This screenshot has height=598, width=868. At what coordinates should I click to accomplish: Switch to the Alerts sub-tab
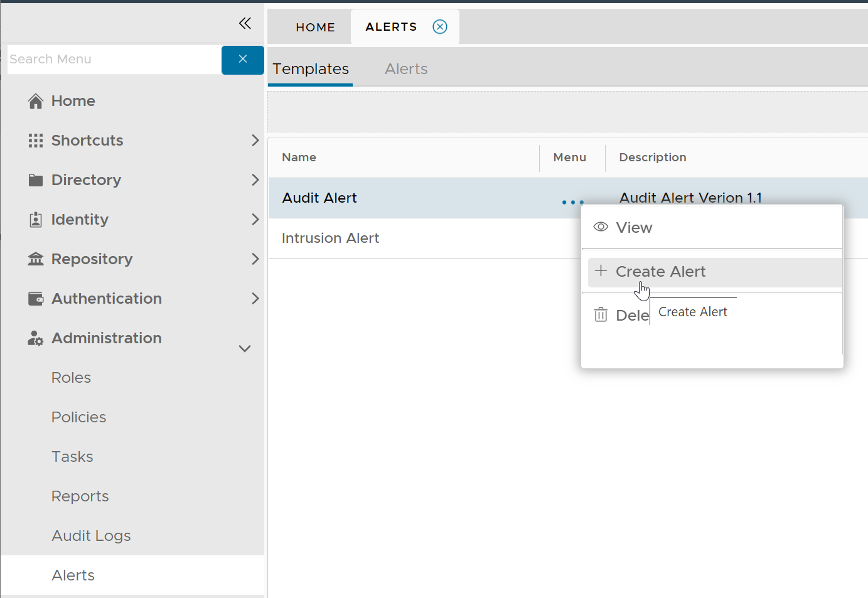(x=406, y=69)
